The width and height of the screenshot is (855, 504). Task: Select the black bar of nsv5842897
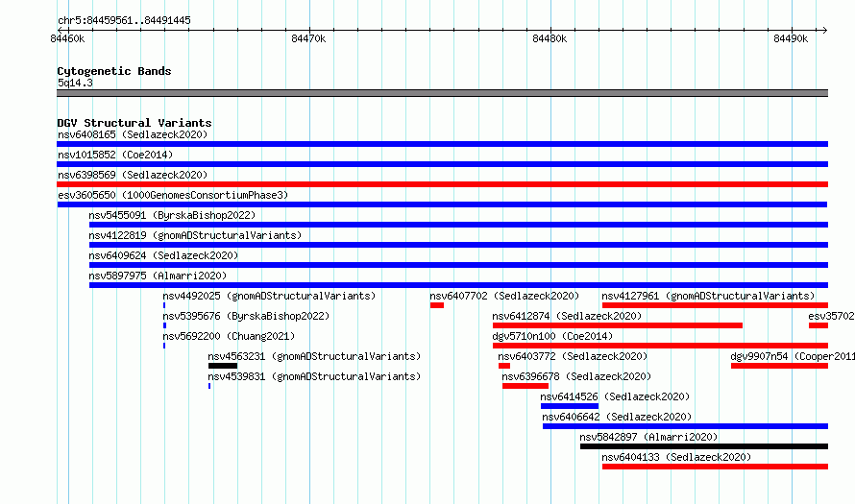704,446
